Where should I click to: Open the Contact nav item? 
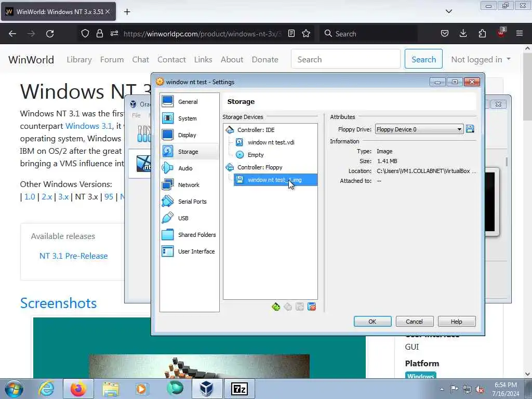point(171,60)
